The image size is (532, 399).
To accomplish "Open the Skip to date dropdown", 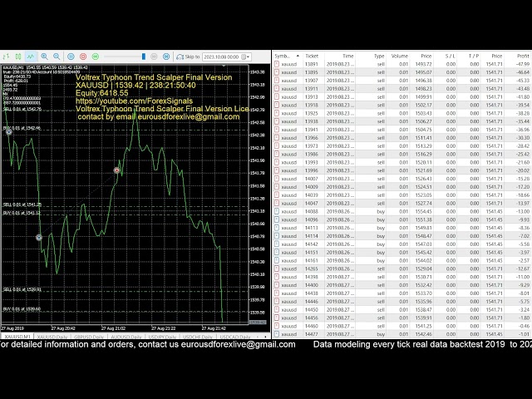I will click(x=248, y=57).
